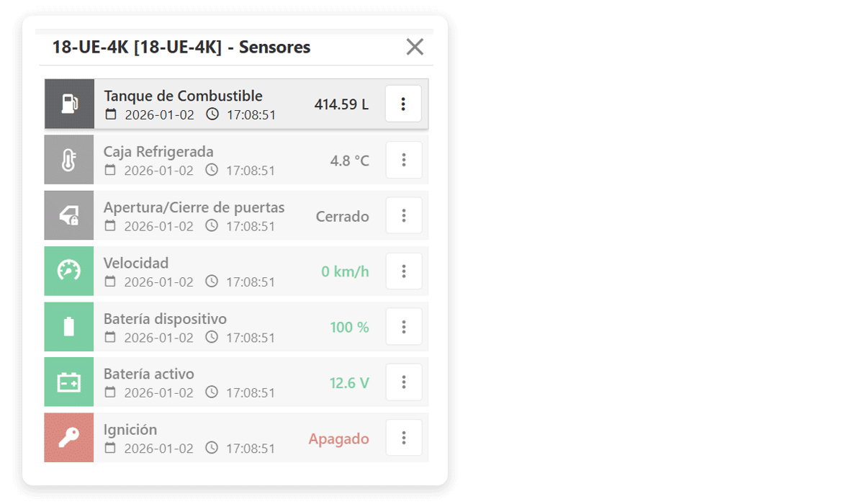The image size is (864, 504).
Task: Click the device battery icon
Action: (x=69, y=327)
